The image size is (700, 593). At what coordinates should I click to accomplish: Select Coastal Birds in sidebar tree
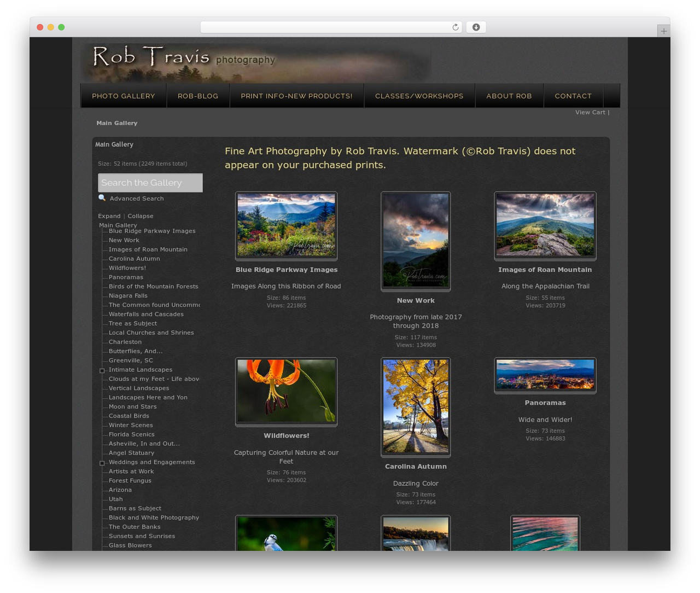click(x=129, y=416)
